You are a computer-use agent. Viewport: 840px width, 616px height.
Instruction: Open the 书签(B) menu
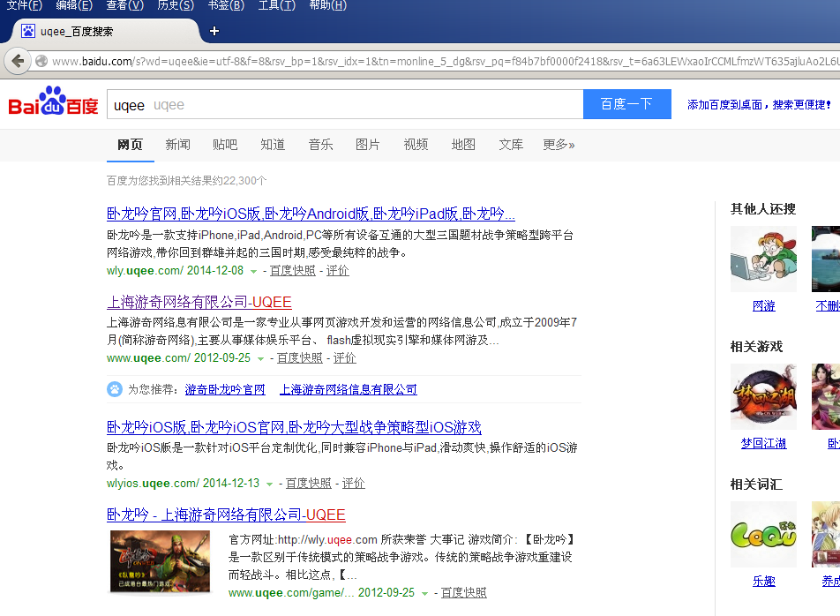coord(226,5)
